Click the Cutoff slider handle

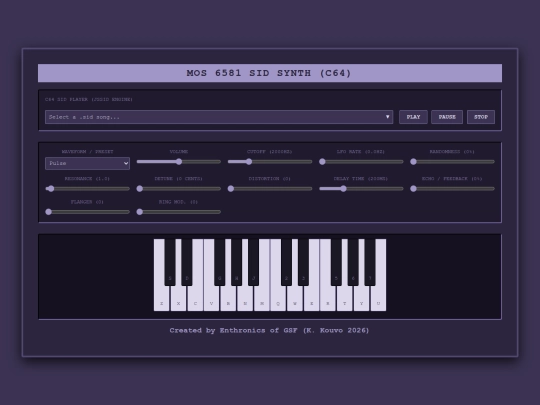pyautogui.click(x=249, y=162)
